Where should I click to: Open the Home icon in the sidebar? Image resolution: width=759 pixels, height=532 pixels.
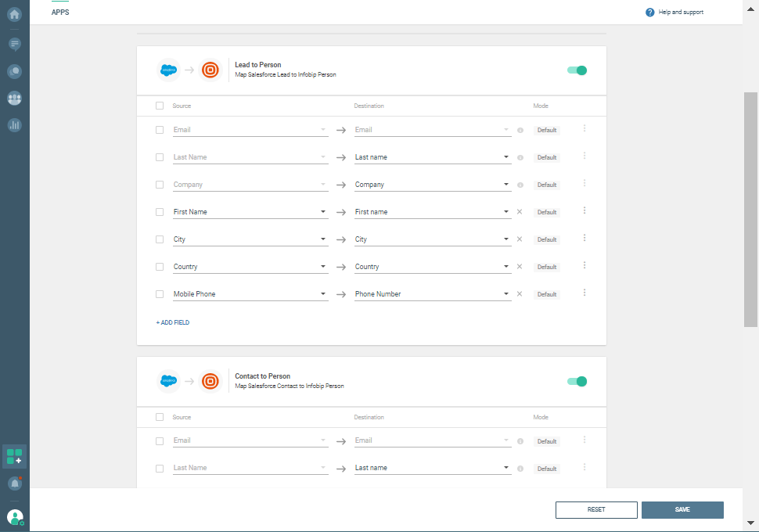14,16
